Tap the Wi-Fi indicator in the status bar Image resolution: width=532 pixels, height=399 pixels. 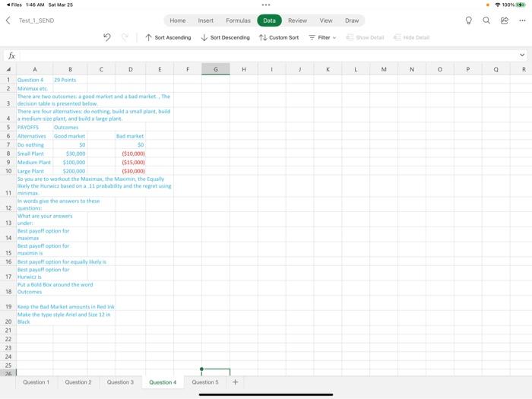click(x=498, y=5)
